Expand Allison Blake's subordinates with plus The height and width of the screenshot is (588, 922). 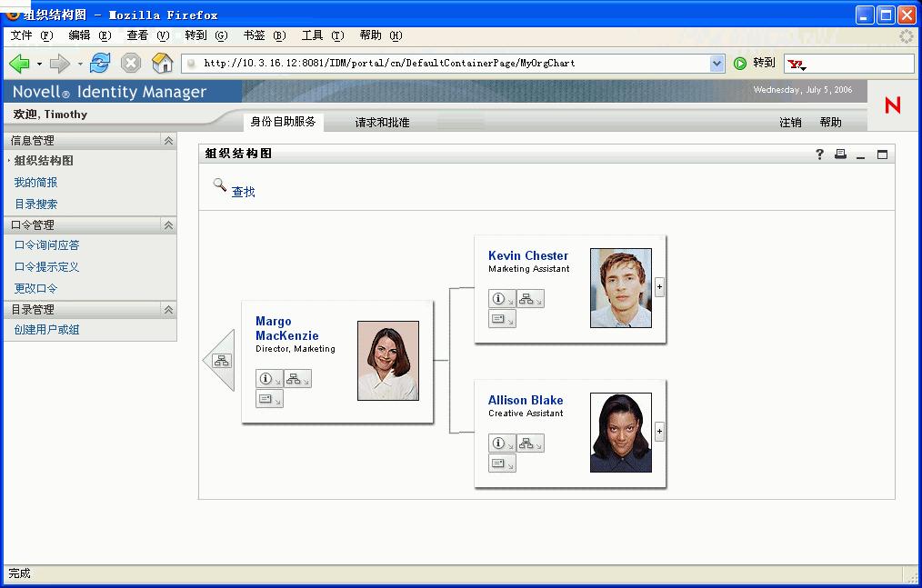point(660,432)
